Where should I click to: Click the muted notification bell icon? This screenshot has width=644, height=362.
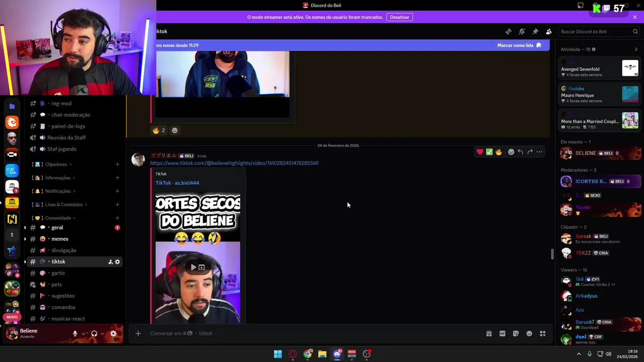(522, 31)
